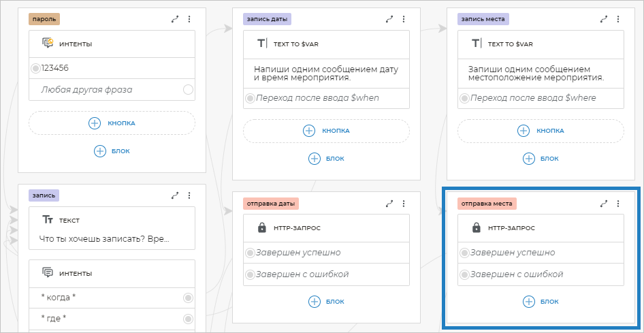Click text icon in «запись» card
Image resolution: width=644 pixels, height=333 pixels.
coord(48,220)
